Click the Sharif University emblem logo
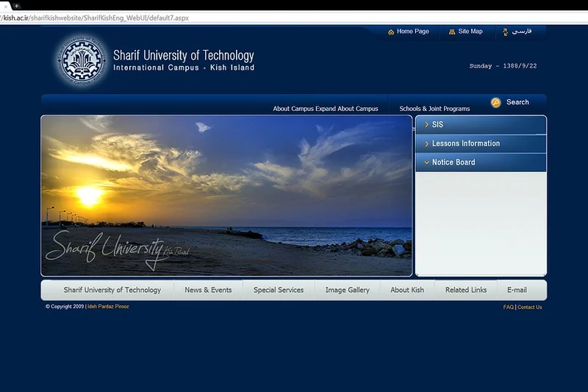The image size is (588, 392). 82,60
